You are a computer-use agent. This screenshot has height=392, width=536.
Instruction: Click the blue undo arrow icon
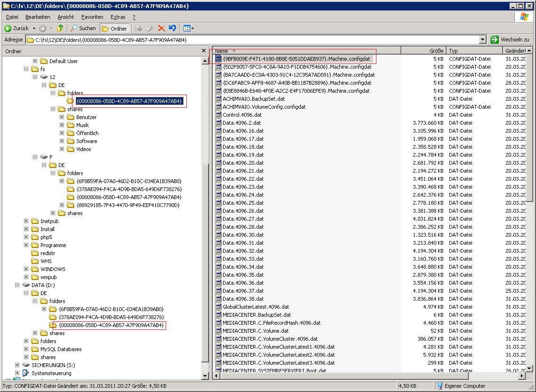[x=173, y=28]
